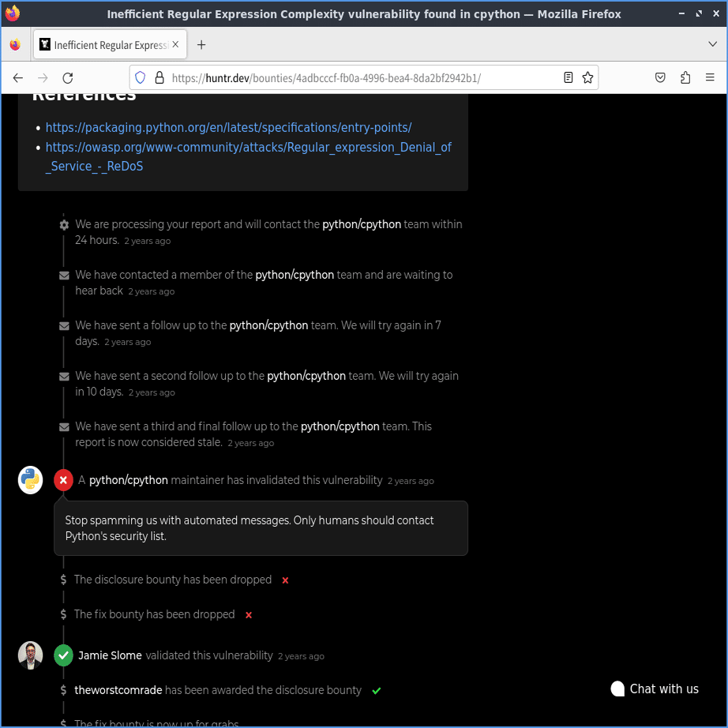
Task: Click the red invalidated X badge
Action: point(64,480)
